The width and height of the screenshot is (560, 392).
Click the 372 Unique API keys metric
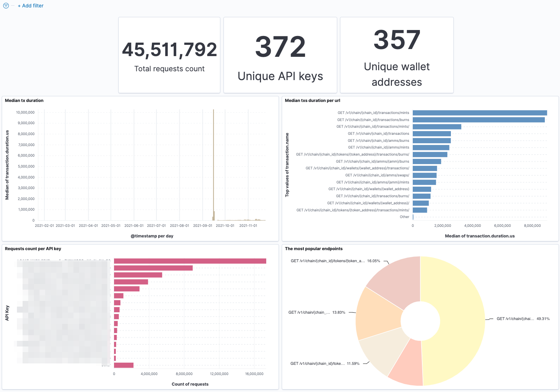pos(280,47)
